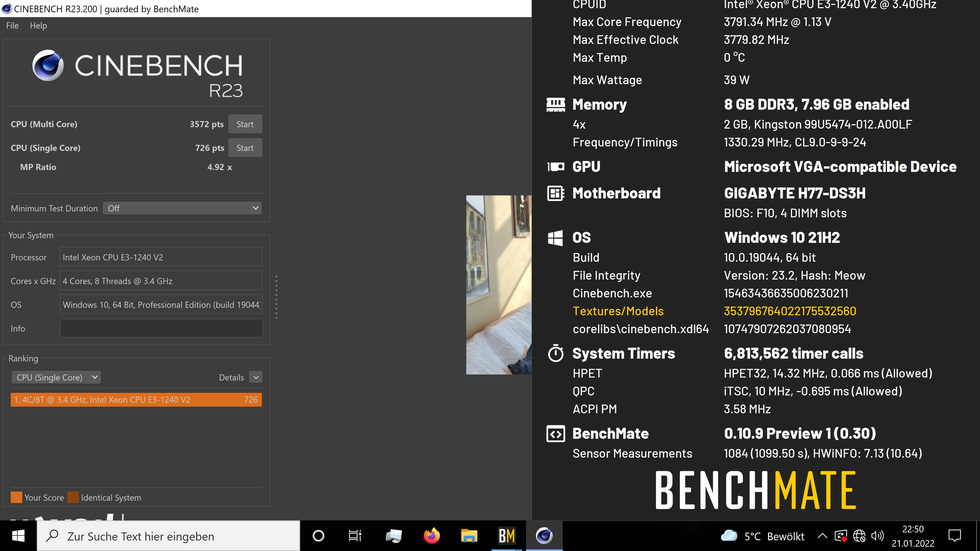Open weather widget 5°C Bewölkt
Viewport: 980px width, 551px height.
(x=762, y=536)
